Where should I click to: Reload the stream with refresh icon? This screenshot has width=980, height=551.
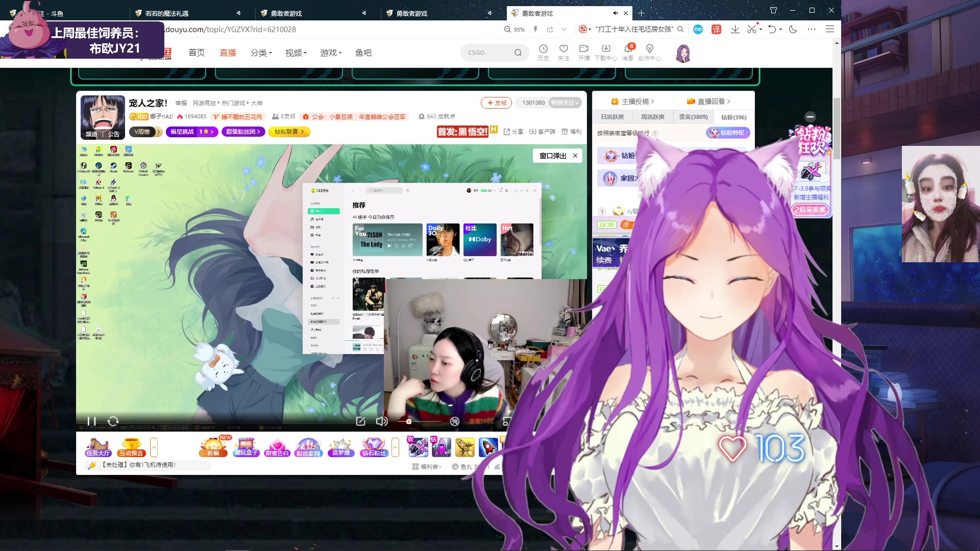(113, 421)
